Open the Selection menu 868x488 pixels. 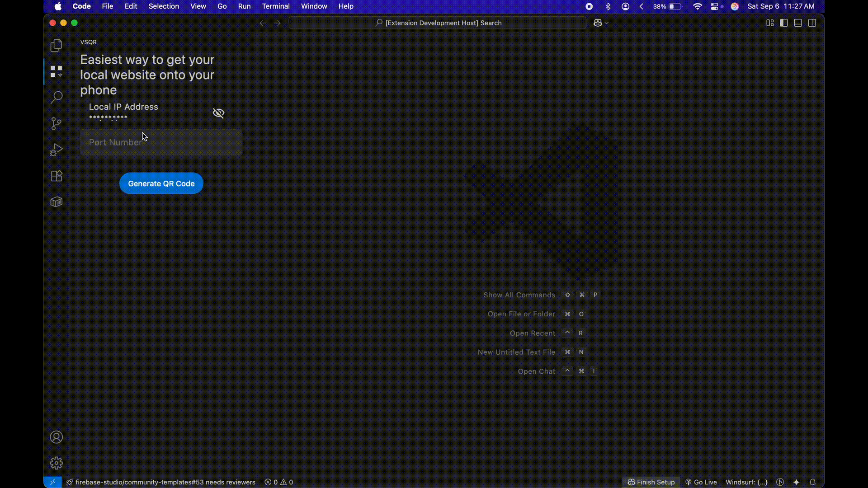click(x=164, y=6)
